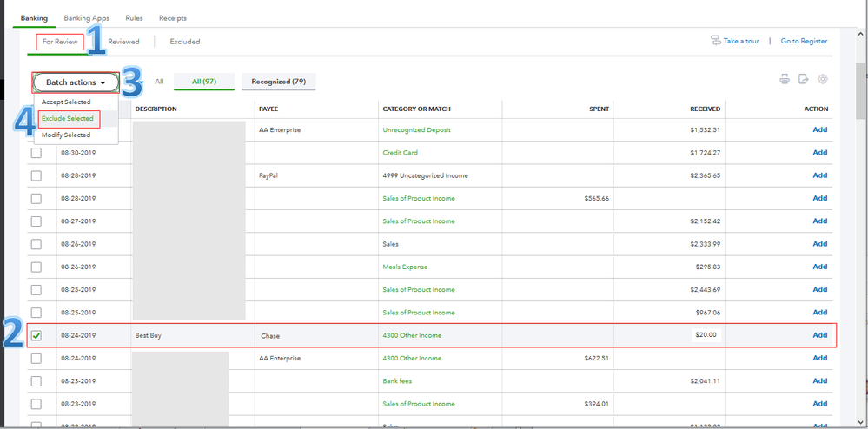Click the print icon above the table
This screenshot has width=868, height=429.
[785, 79]
